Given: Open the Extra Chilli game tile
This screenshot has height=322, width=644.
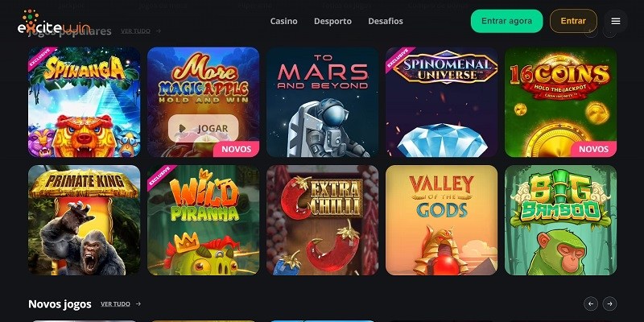Looking at the screenshot, I should [323, 220].
